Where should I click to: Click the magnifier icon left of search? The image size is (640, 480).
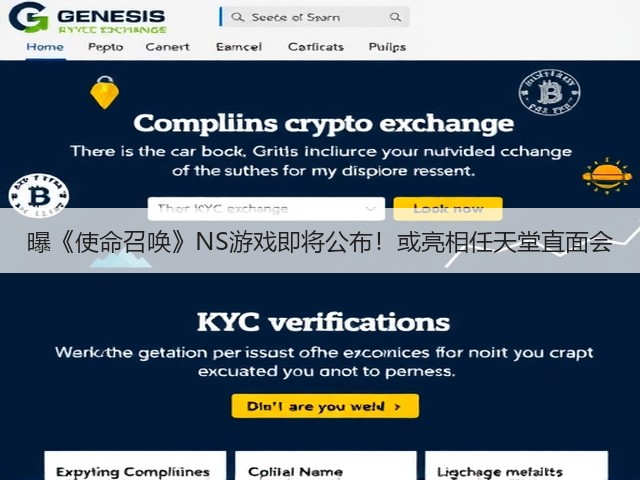click(237, 17)
